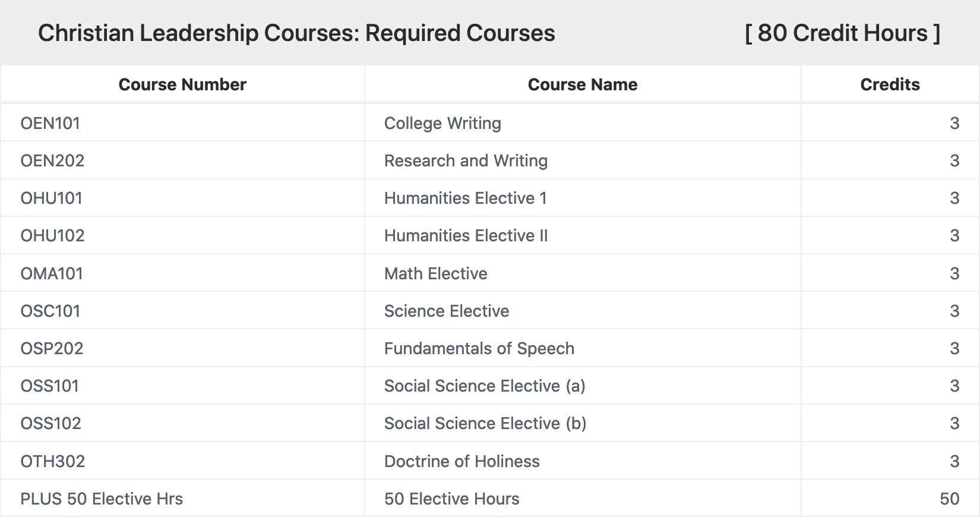The height and width of the screenshot is (517, 980).
Task: Click Doctrine of Holiness course name
Action: point(461,461)
